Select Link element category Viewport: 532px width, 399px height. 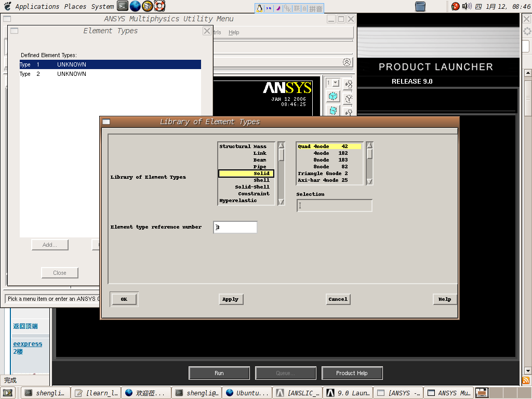tap(246, 153)
